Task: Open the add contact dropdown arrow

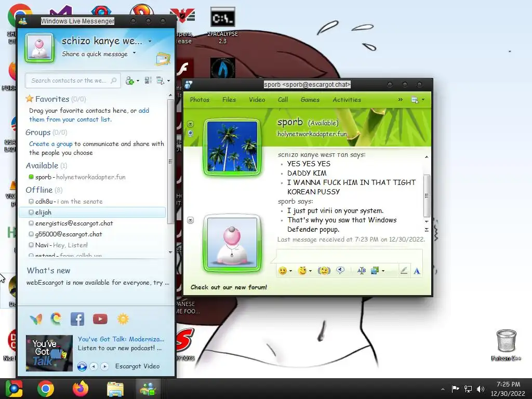Action: point(138,81)
